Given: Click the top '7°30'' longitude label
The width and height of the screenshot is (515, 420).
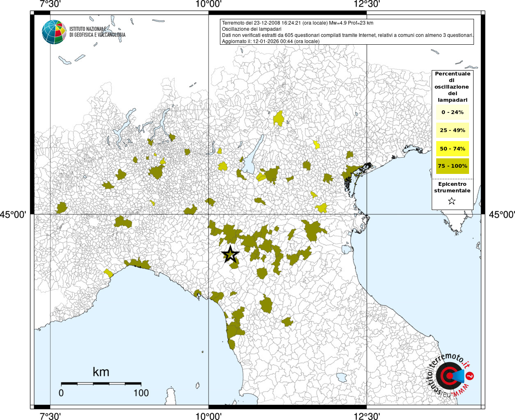Looking at the screenshot, I should pos(50,4).
